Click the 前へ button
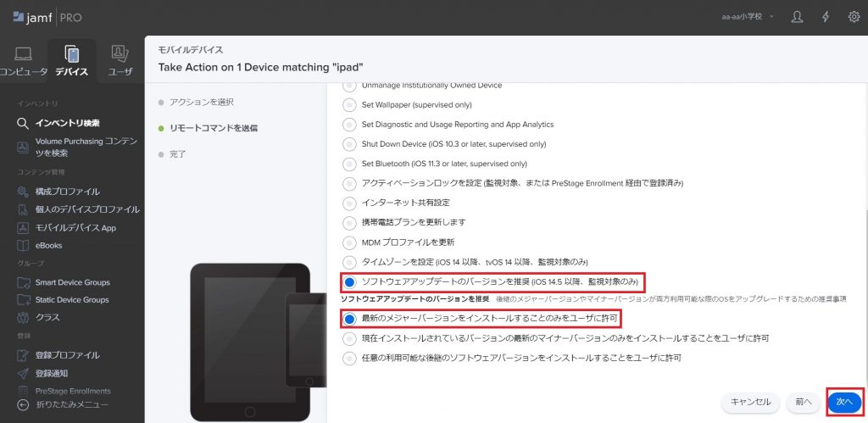 tap(804, 403)
